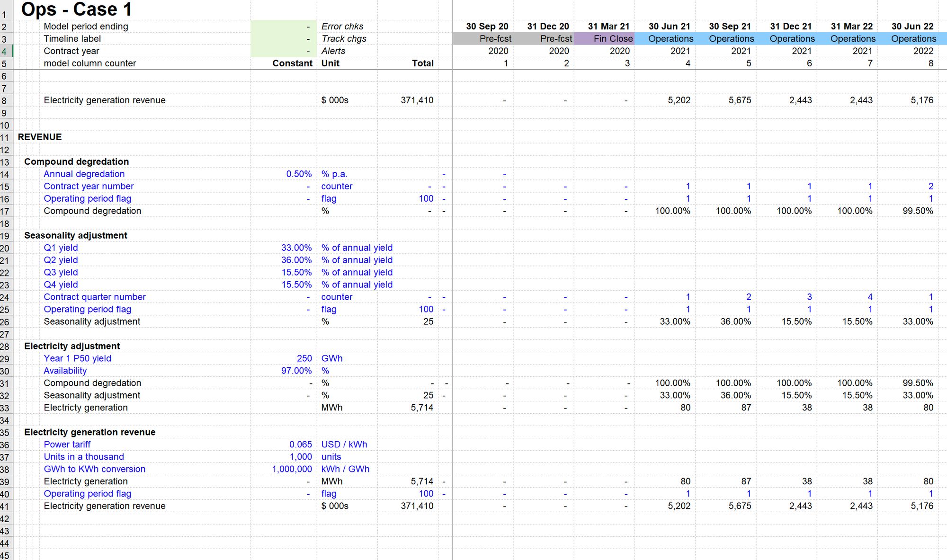Click the 99.50% compound degredation cell in row 17
Viewport: 947px width, 560px height.
(x=917, y=211)
